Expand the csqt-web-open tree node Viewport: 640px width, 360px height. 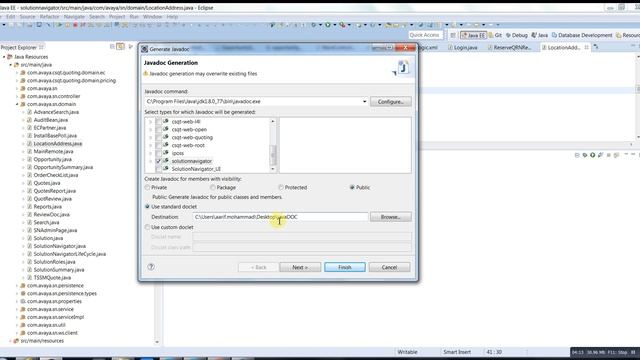pyautogui.click(x=150, y=129)
